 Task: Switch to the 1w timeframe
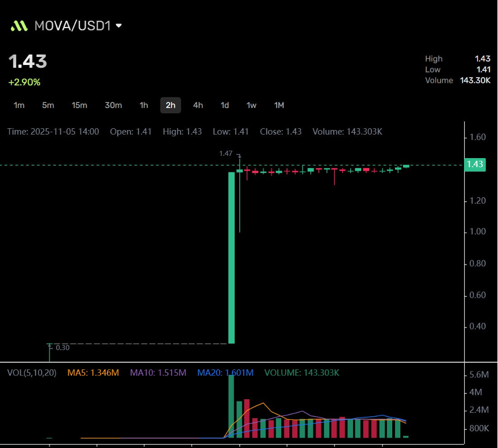[x=251, y=105]
